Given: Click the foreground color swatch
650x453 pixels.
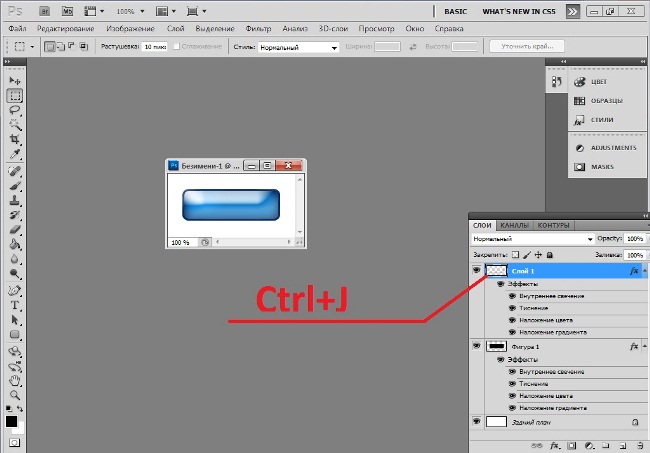Looking at the screenshot, I should [x=11, y=422].
